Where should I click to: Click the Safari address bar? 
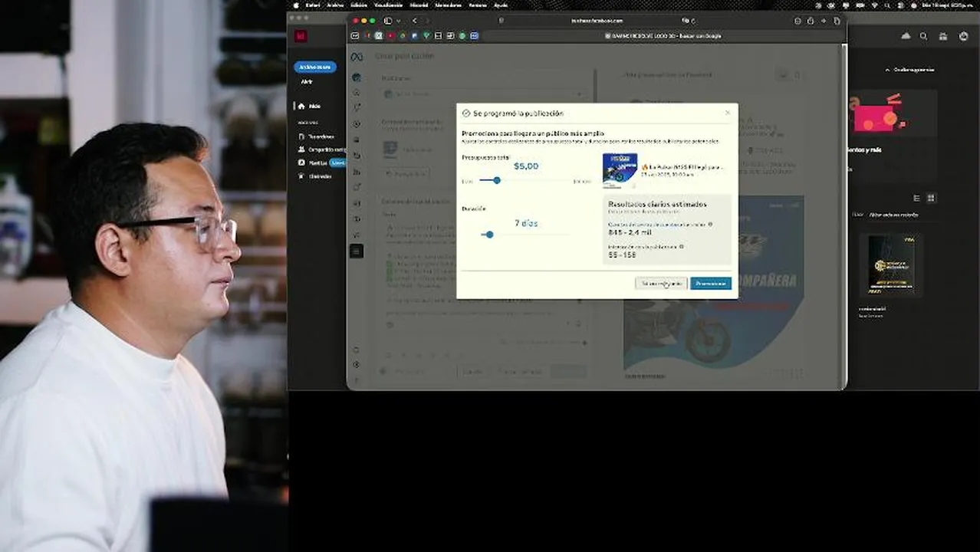[597, 21]
